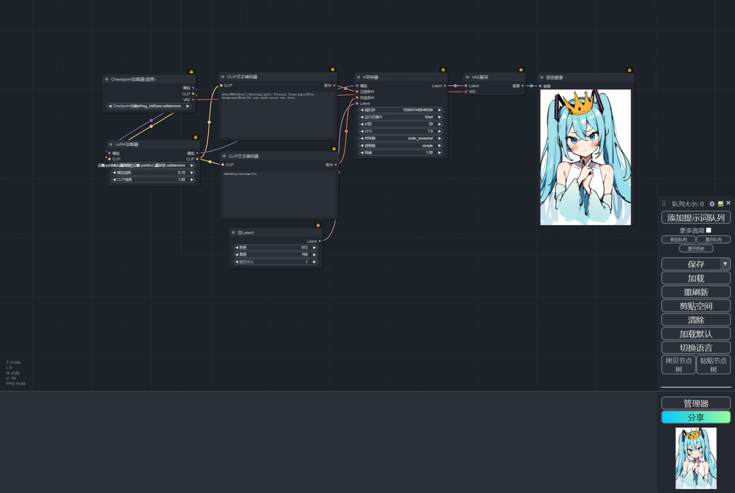Click the gradient 分享 share button

click(x=696, y=417)
